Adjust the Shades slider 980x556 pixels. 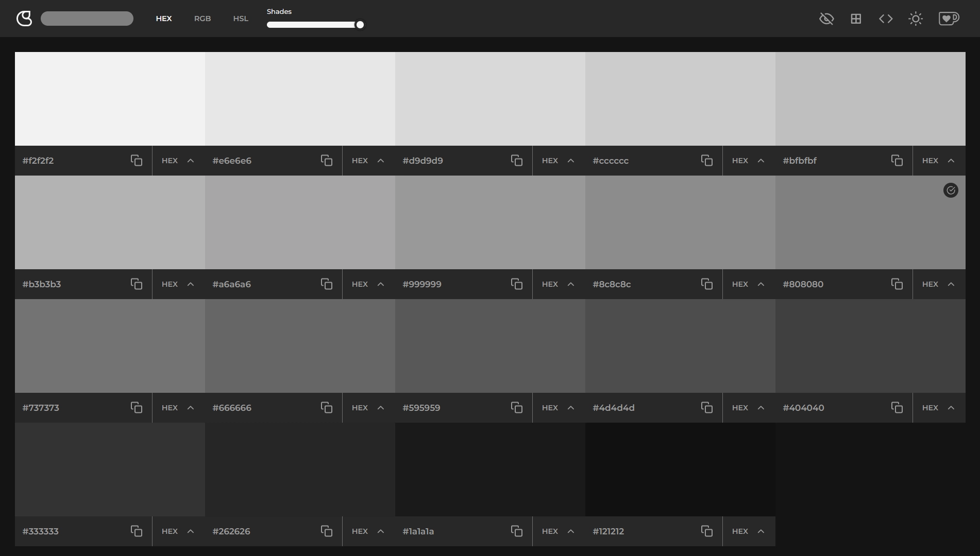pyautogui.click(x=360, y=24)
